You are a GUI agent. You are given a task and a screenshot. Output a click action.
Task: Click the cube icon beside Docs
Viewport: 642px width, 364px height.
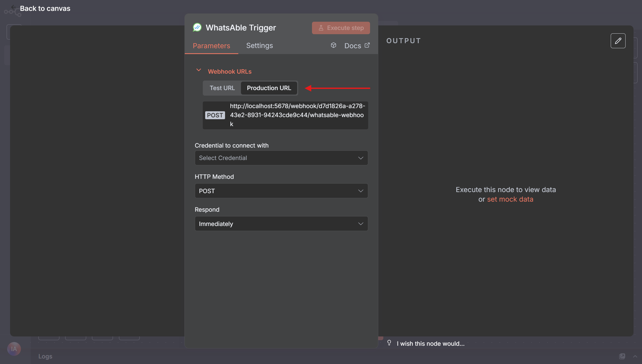click(333, 46)
